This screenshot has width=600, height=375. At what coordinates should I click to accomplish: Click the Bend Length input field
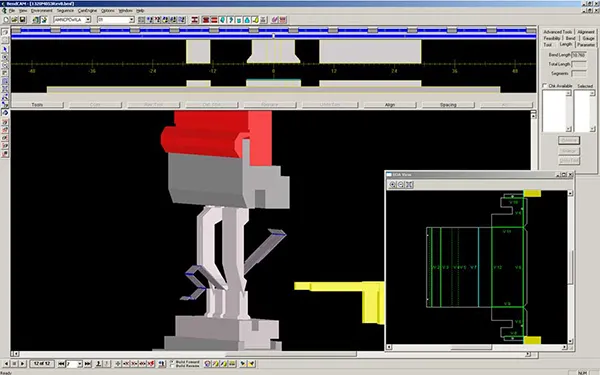click(x=579, y=55)
